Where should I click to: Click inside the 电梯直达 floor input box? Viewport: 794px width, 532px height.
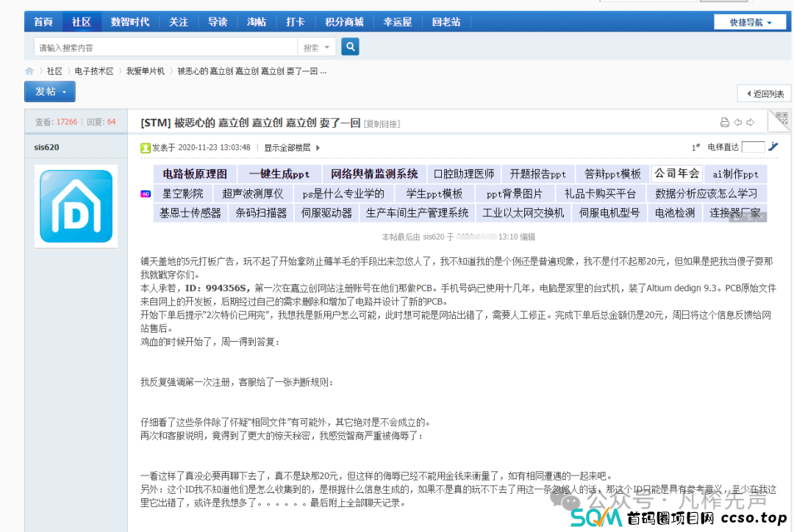pos(753,147)
